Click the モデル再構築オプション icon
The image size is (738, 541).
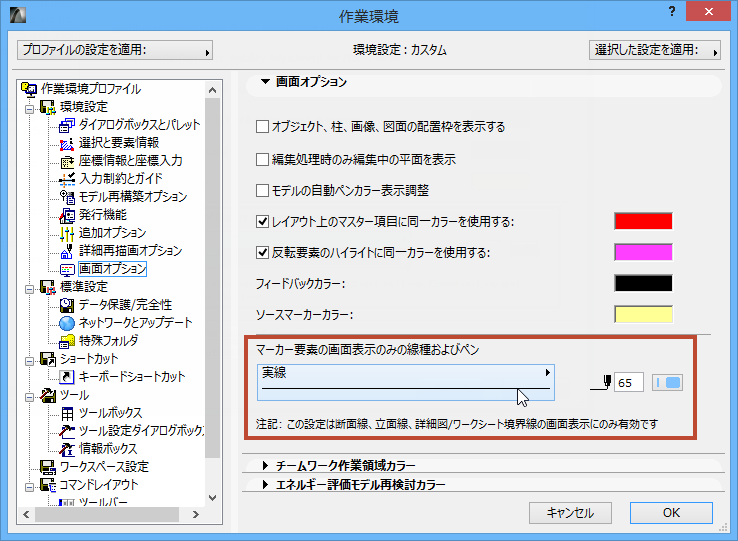point(67,197)
